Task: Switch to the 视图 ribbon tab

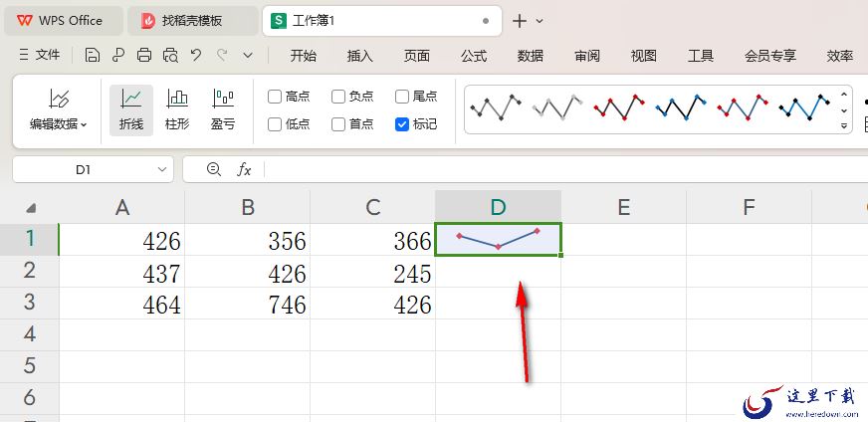Action: (644, 56)
